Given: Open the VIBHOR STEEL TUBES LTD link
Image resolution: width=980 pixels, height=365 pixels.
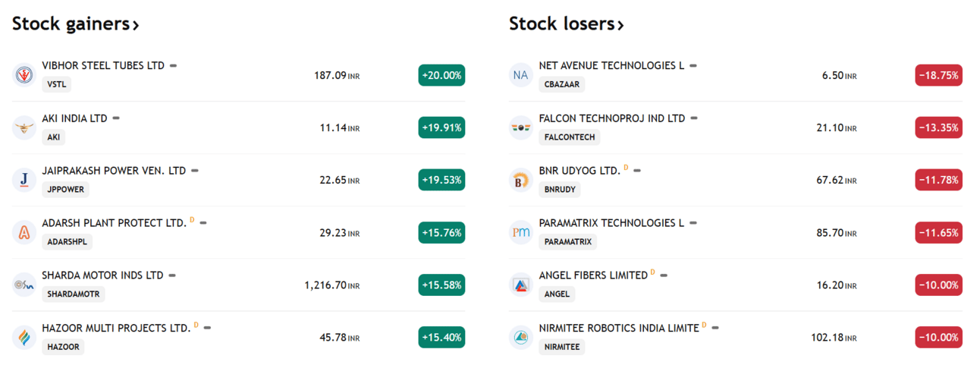Looking at the screenshot, I should pyautogui.click(x=103, y=66).
